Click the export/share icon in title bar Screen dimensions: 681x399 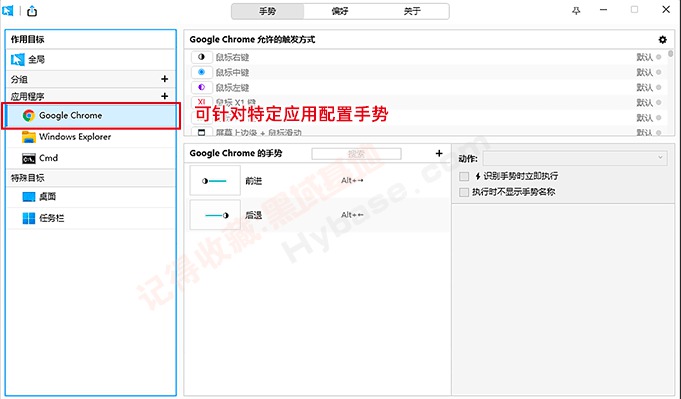(x=32, y=10)
